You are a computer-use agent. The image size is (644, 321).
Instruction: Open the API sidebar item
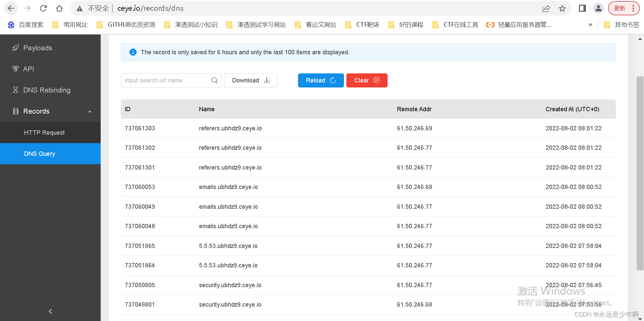point(29,69)
